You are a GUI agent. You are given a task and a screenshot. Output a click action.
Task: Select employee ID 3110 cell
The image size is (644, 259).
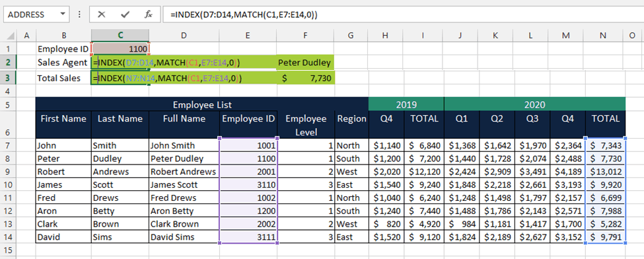(248, 184)
